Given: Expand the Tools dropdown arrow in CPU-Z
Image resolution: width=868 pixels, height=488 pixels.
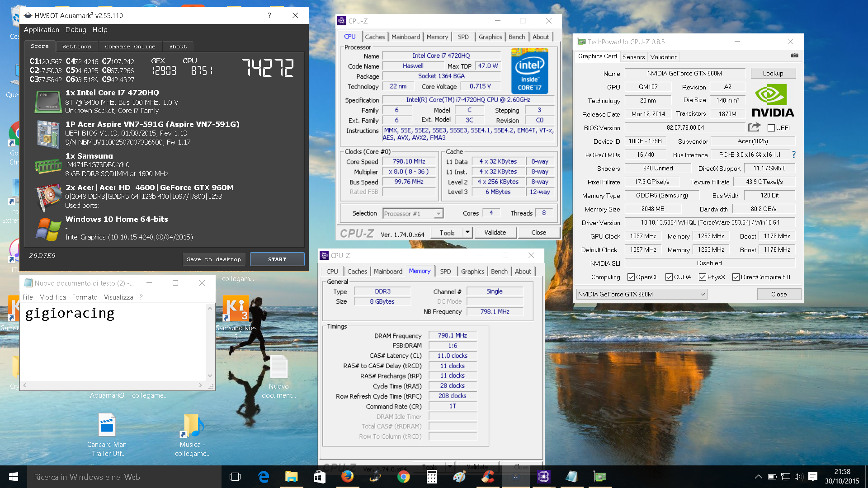Looking at the screenshot, I should (467, 233).
